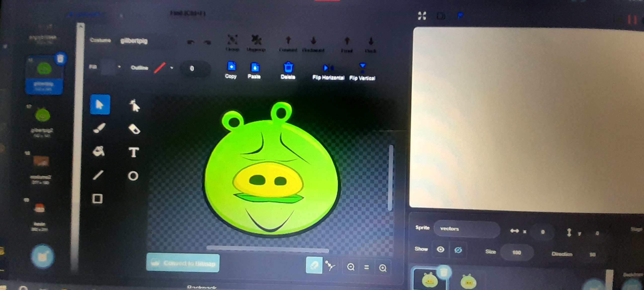Click Convert to Bitmap button
Screen dimensions: 644x290
tap(183, 263)
